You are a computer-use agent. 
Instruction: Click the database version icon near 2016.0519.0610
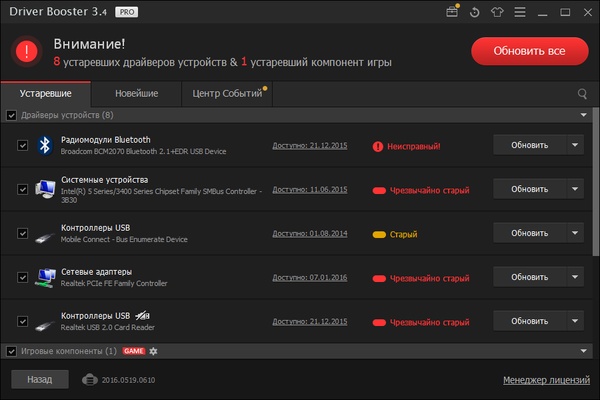[x=89, y=380]
